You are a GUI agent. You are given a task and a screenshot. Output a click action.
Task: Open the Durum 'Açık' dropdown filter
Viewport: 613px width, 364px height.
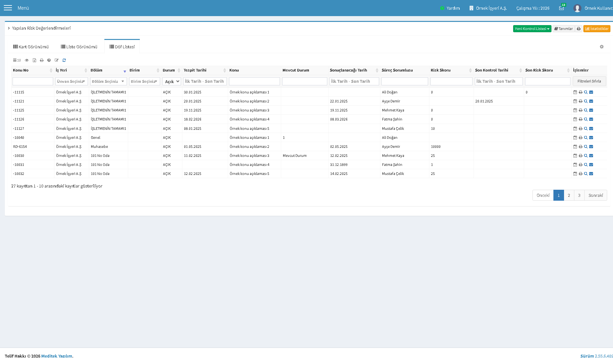pyautogui.click(x=172, y=81)
